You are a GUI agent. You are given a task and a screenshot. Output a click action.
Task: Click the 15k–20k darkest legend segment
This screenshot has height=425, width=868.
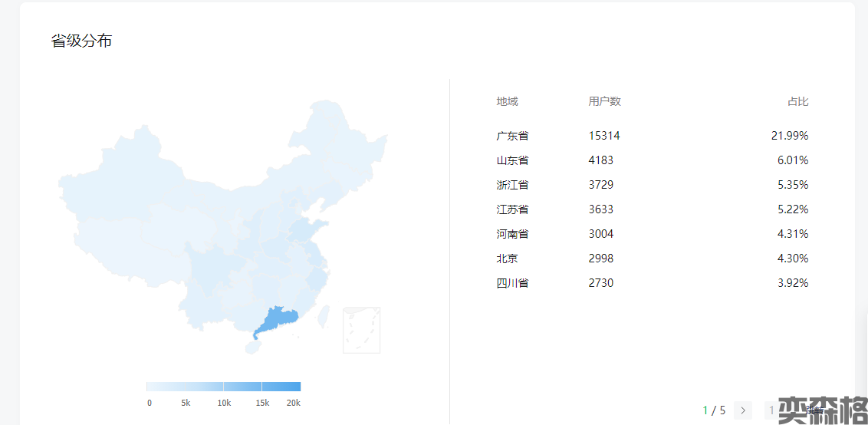(281, 387)
